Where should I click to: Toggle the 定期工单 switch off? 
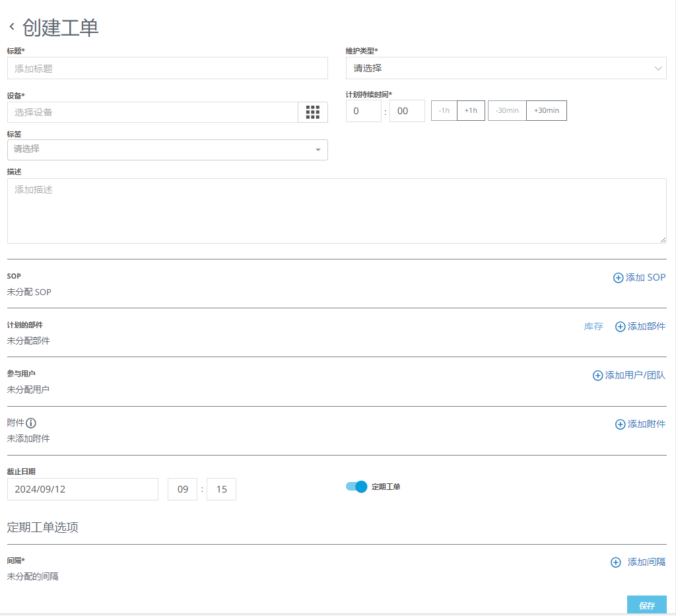(x=356, y=487)
